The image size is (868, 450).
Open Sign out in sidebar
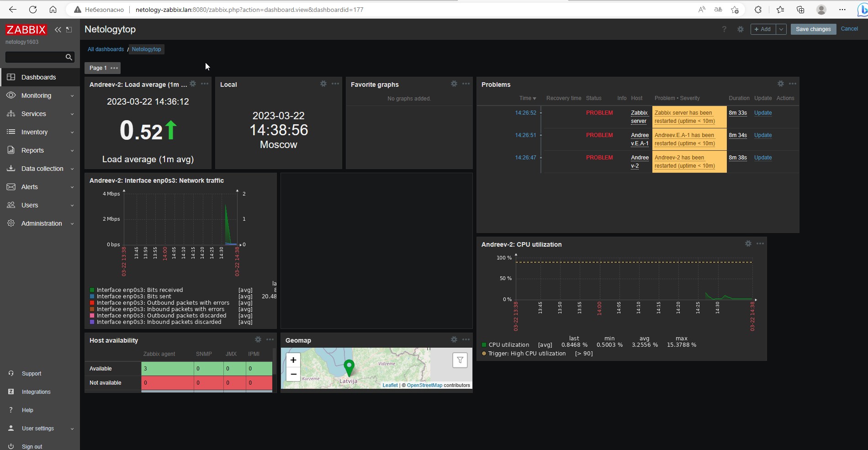(x=32, y=447)
